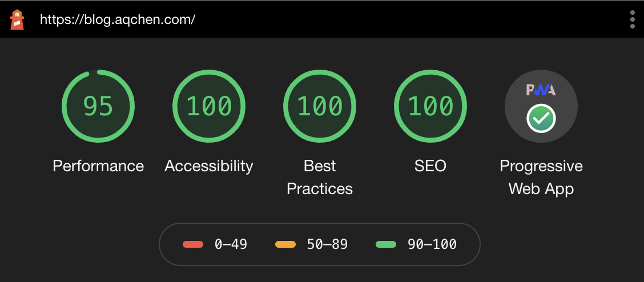Image resolution: width=644 pixels, height=282 pixels.
Task: Open the three-dot tools menu
Action: click(632, 19)
